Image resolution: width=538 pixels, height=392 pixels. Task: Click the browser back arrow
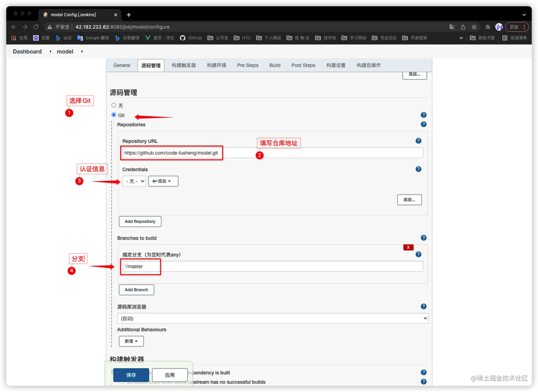coord(14,27)
